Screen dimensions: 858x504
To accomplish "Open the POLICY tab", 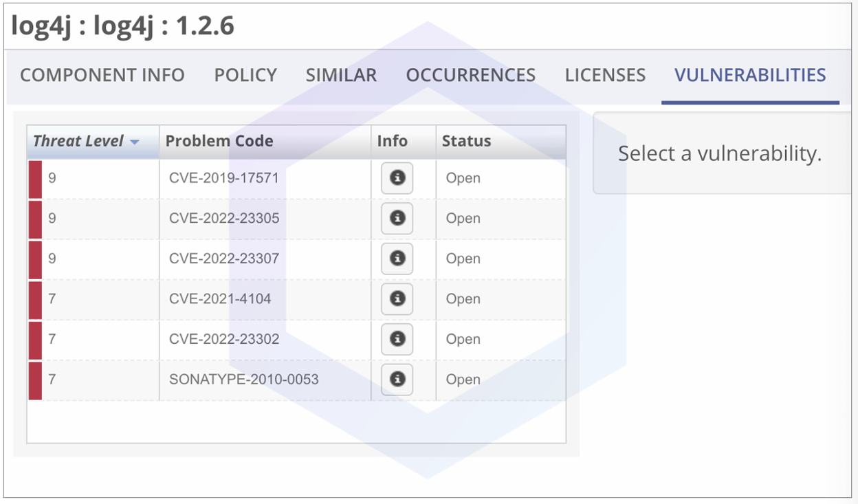I will click(x=245, y=75).
